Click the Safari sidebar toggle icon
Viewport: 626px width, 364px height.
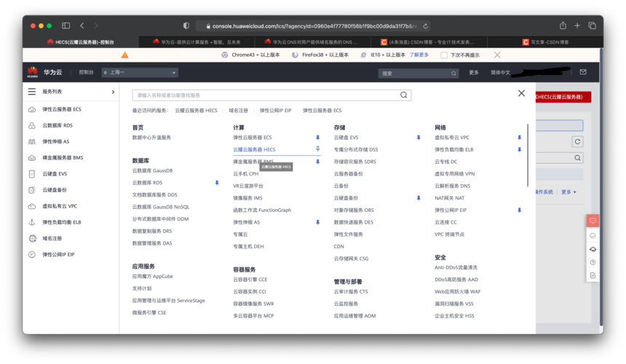(66, 25)
